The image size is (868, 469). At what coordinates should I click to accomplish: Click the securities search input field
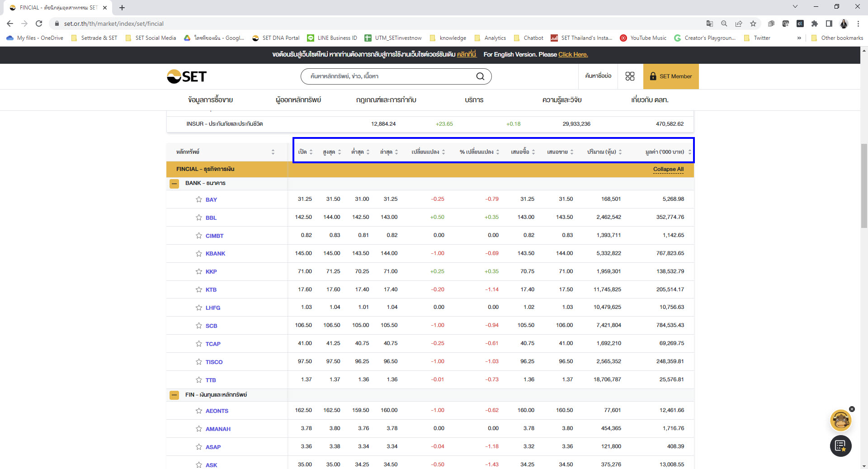(x=389, y=76)
